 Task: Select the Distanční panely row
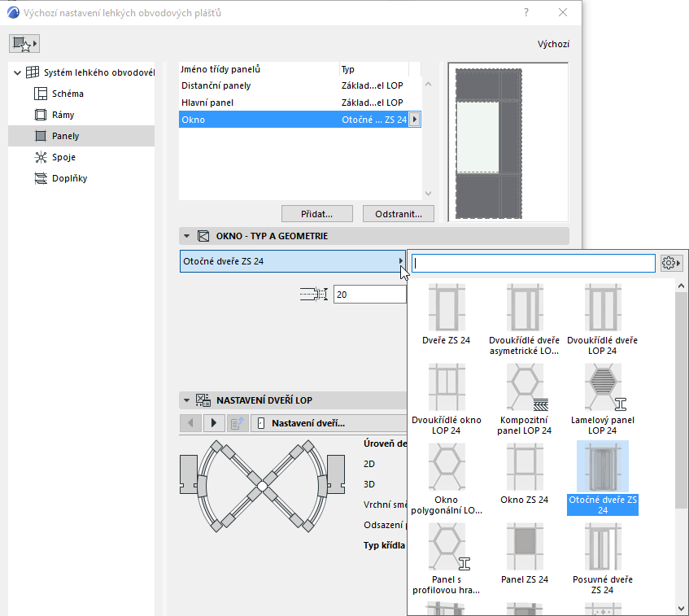click(x=300, y=85)
